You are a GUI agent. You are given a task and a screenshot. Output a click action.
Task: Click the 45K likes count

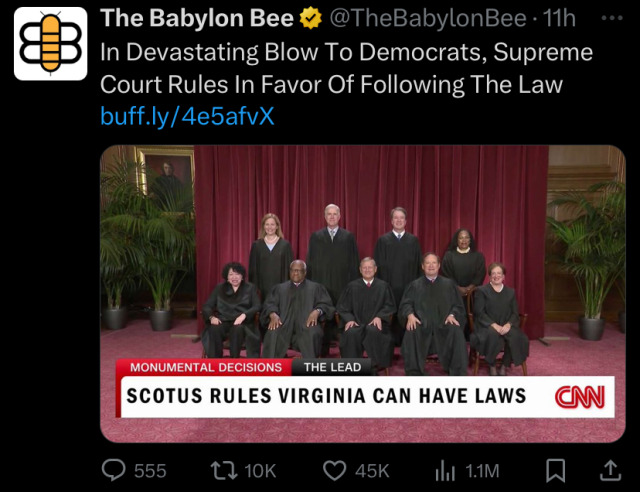pos(372,471)
